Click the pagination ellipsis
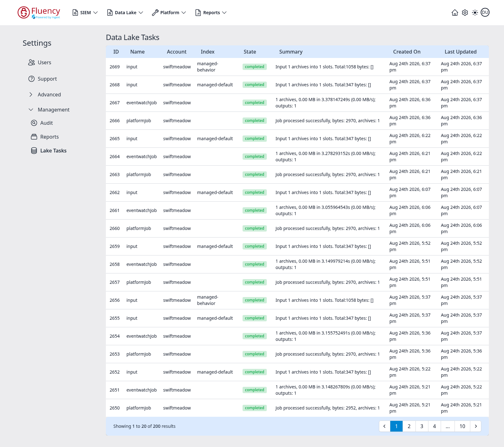504x447 pixels. [448, 426]
